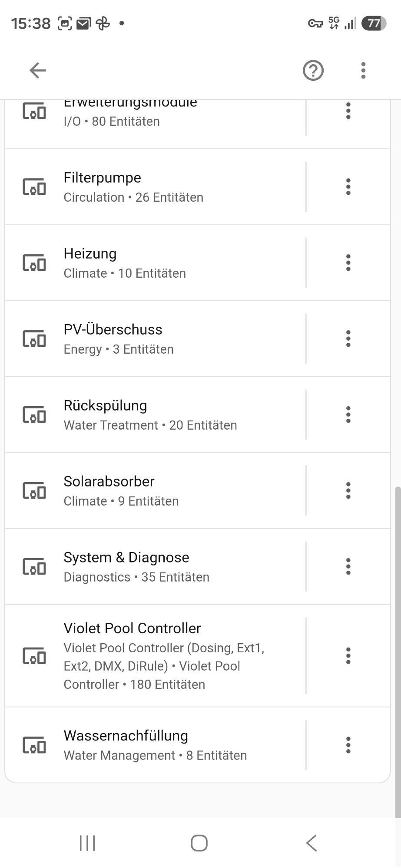Tap the Android home navigation button
Viewport: 401px width, 868px height.
point(199,843)
